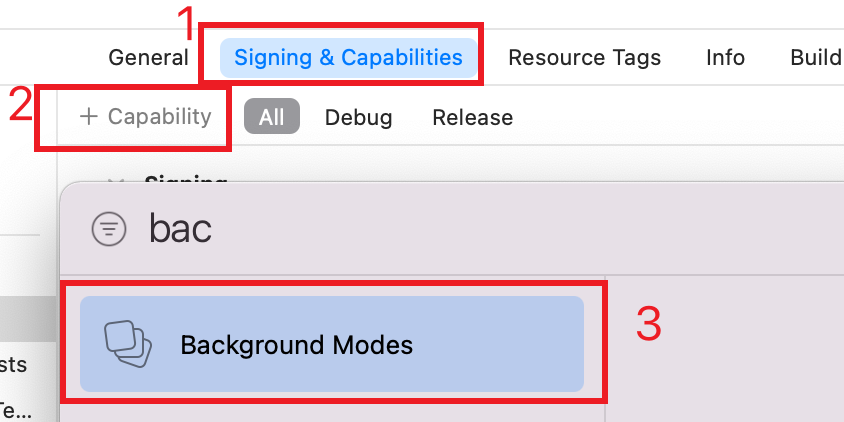Open the General tab
This screenshot has width=844, height=422.
click(x=149, y=58)
